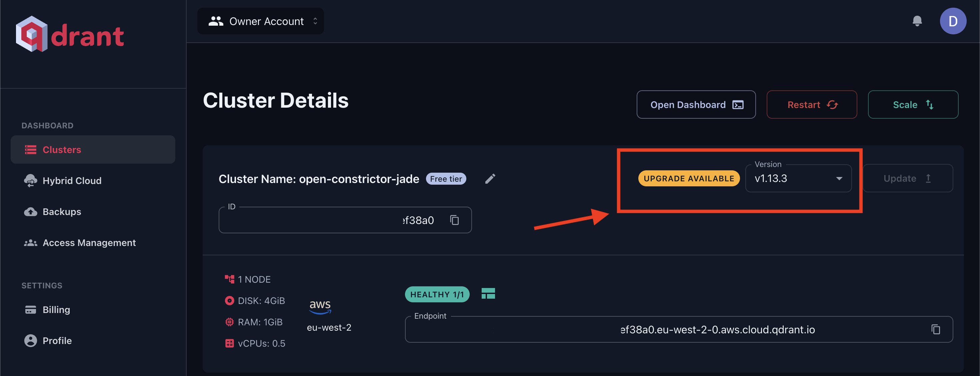The image size is (980, 376).
Task: Open Access Management page
Action: 89,243
